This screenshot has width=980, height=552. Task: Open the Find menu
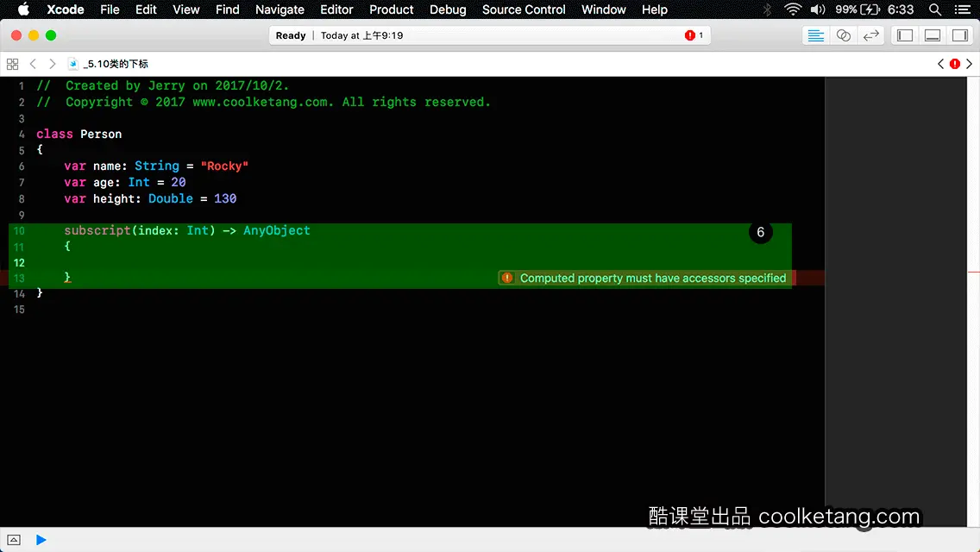point(227,9)
